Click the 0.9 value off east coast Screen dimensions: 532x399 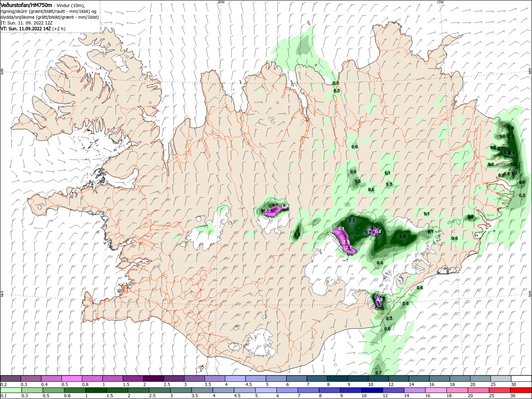pyautogui.click(x=522, y=182)
